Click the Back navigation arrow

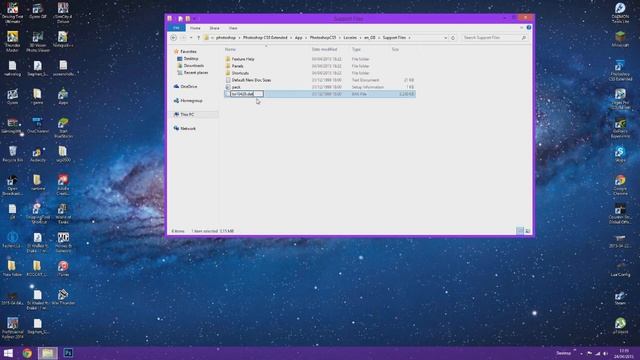[173, 38]
